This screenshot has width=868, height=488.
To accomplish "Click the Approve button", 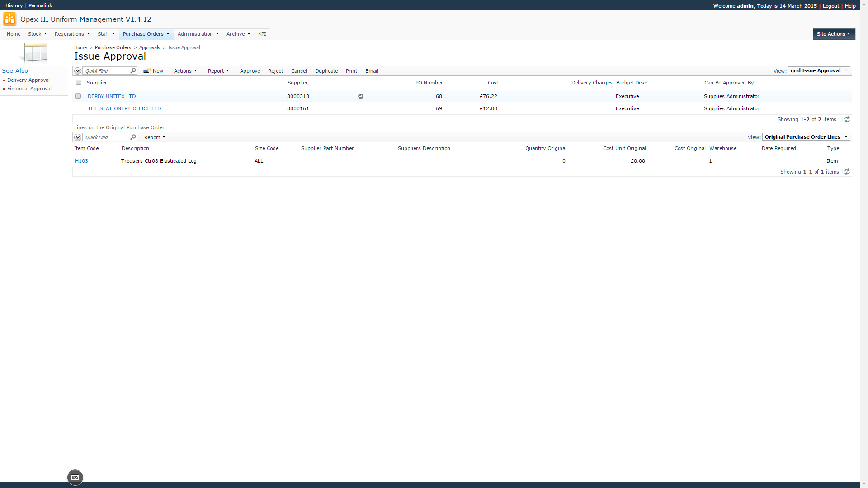I will (x=250, y=71).
